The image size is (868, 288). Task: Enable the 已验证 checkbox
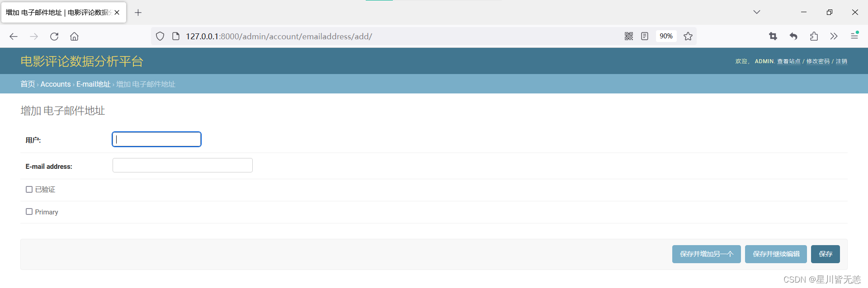click(29, 190)
